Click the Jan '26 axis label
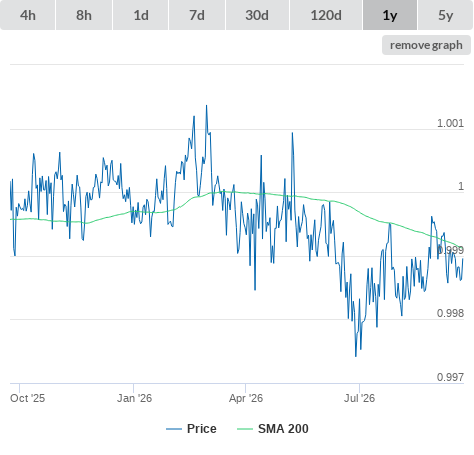Screen dimensions: 474x455 (134, 398)
